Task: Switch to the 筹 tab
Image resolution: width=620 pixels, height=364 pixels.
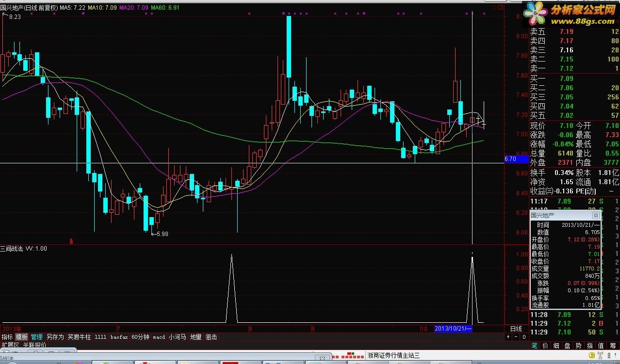Action: coord(613,346)
